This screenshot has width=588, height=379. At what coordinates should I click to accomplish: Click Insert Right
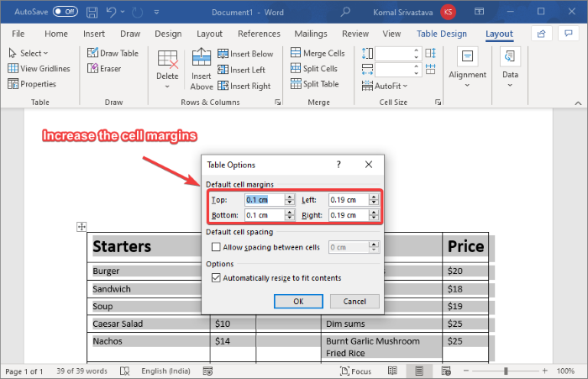click(x=244, y=86)
